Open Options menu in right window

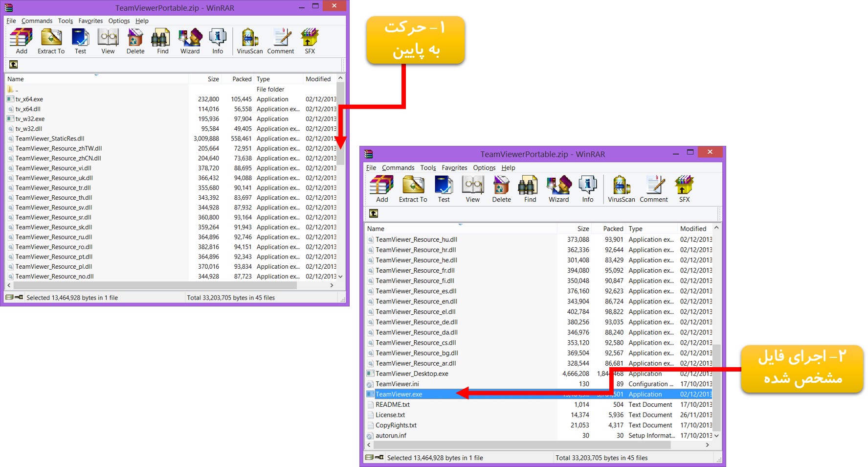[484, 168]
